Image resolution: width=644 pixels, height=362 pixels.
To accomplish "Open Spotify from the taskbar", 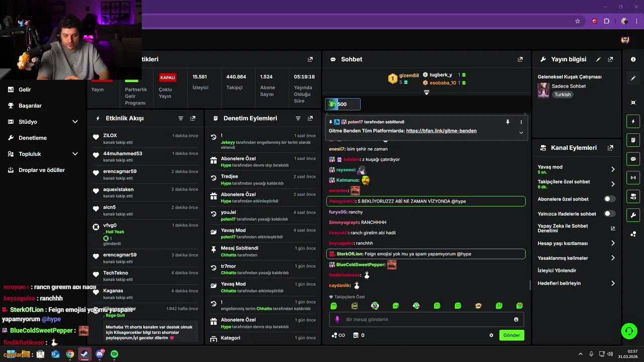I will (x=114, y=354).
